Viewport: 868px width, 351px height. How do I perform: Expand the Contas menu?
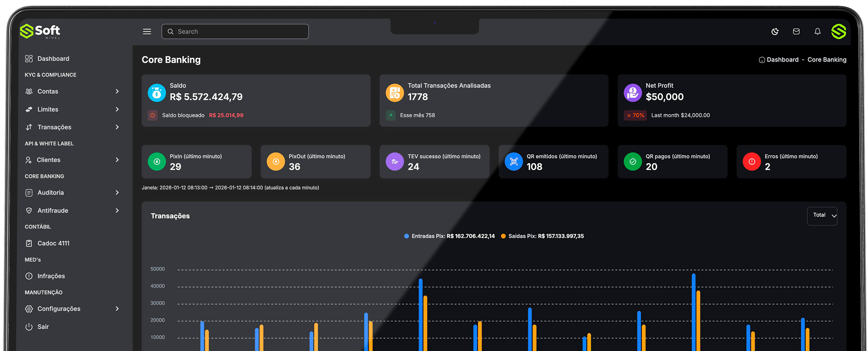48,91
